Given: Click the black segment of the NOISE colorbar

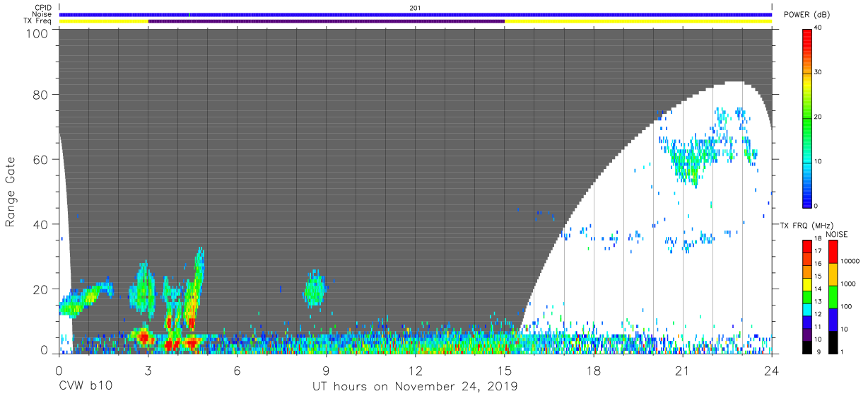Looking at the screenshot, I should pyautogui.click(x=832, y=342).
